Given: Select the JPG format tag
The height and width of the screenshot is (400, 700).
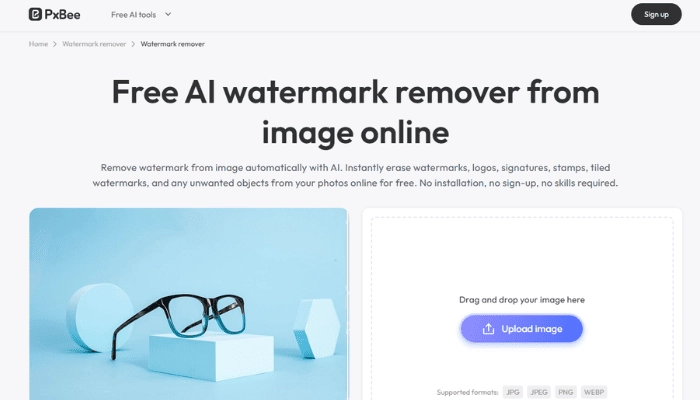Looking at the screenshot, I should coord(512,392).
